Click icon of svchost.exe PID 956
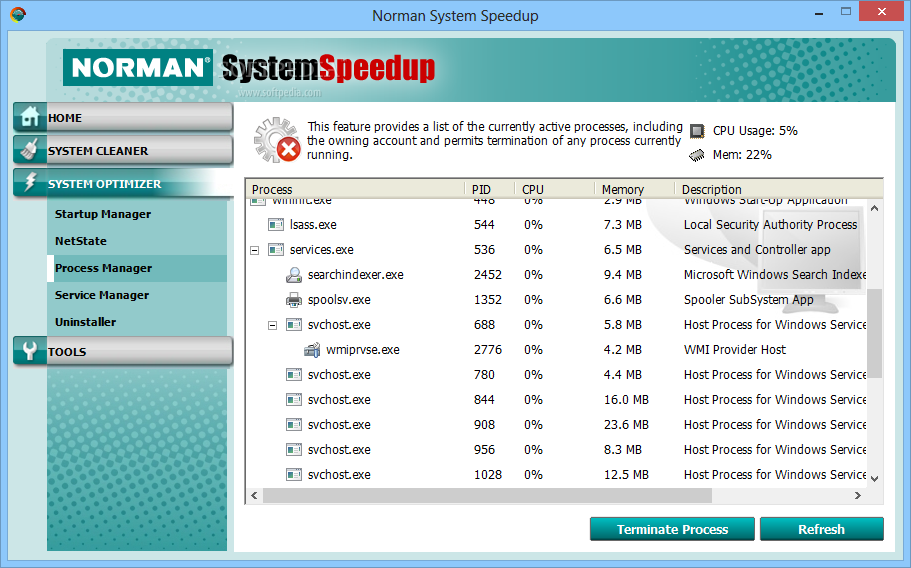This screenshot has width=911, height=568. coord(294,450)
